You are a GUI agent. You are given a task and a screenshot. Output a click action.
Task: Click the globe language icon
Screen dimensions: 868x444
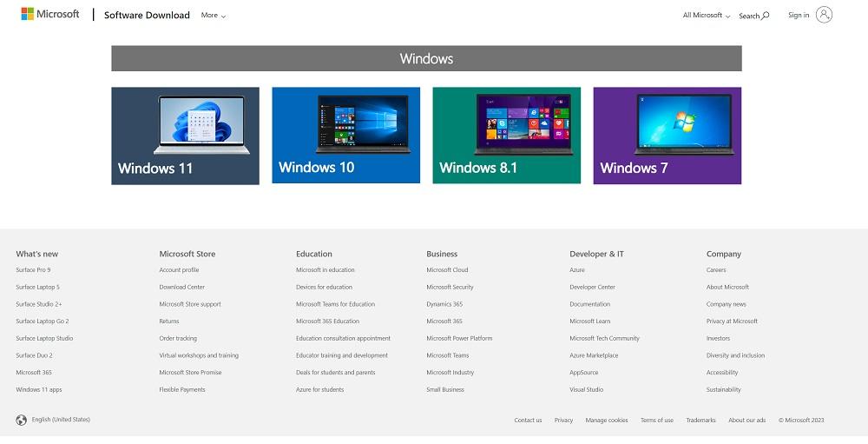[22, 420]
